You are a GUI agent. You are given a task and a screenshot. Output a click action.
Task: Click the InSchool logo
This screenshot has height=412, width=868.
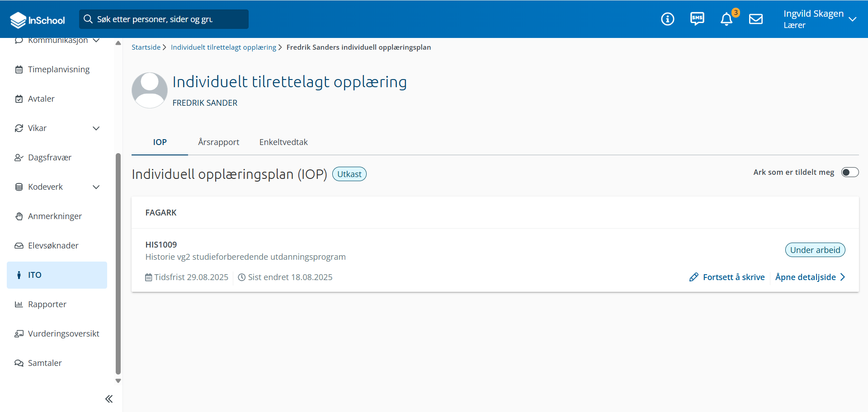tap(38, 20)
